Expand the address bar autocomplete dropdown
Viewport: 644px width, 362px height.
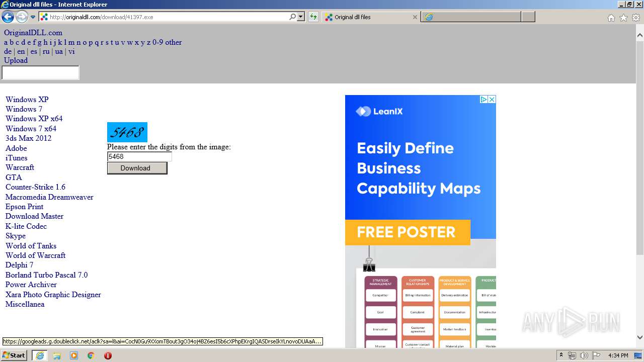pyautogui.click(x=301, y=17)
